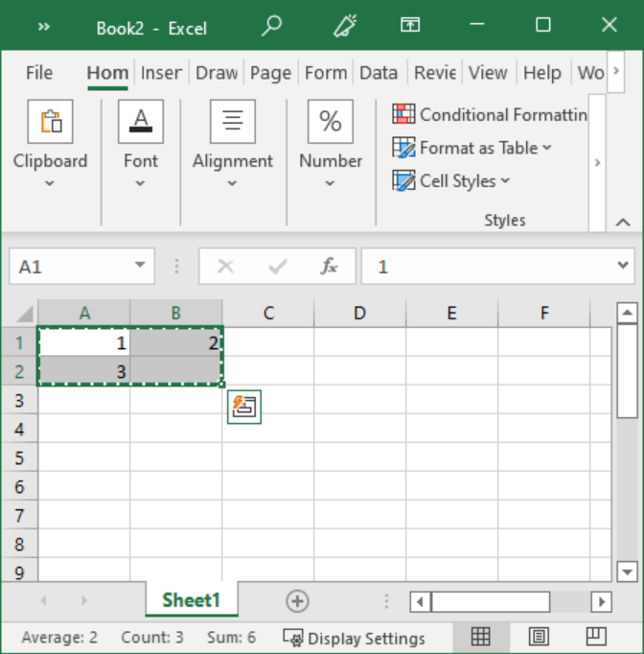644x654 pixels.
Task: Click the Search magnifier in title bar
Action: pos(272,26)
